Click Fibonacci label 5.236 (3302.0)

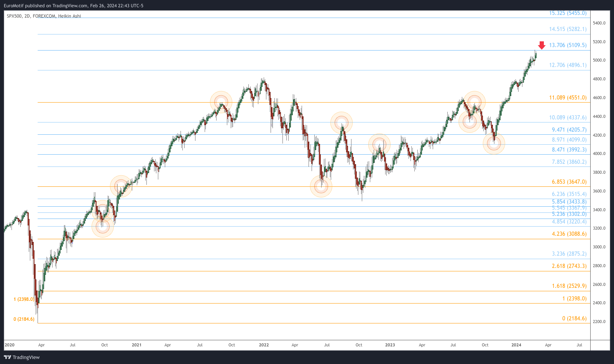[x=569, y=214]
